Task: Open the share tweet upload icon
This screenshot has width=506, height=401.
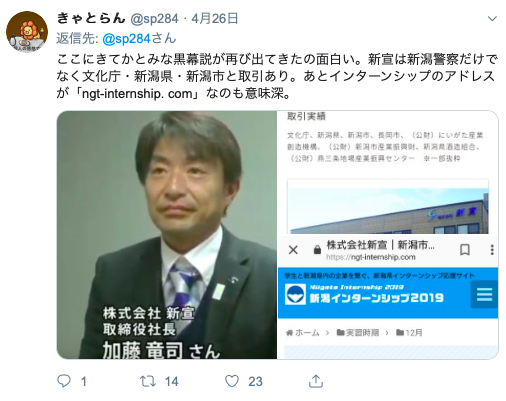Action: (316, 381)
